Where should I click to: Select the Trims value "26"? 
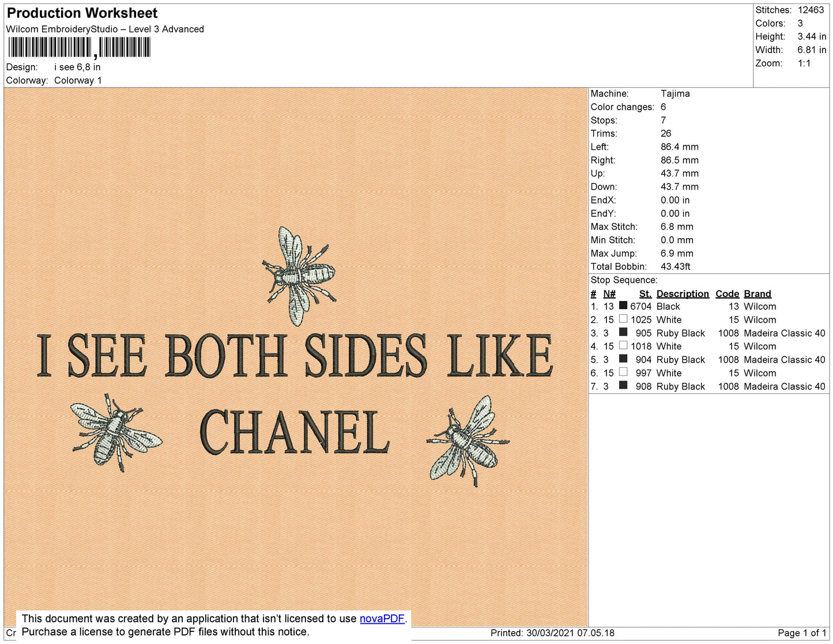(666, 134)
